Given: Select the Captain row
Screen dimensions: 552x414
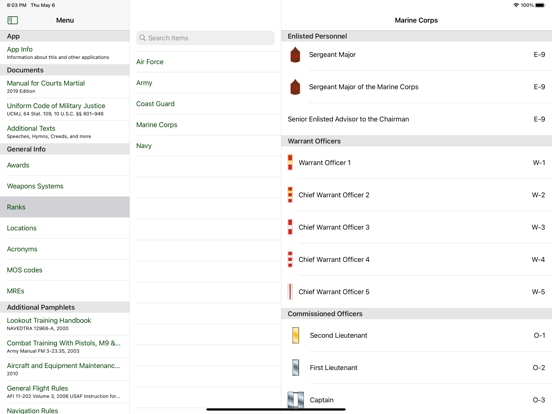Looking at the screenshot, I should (416, 400).
